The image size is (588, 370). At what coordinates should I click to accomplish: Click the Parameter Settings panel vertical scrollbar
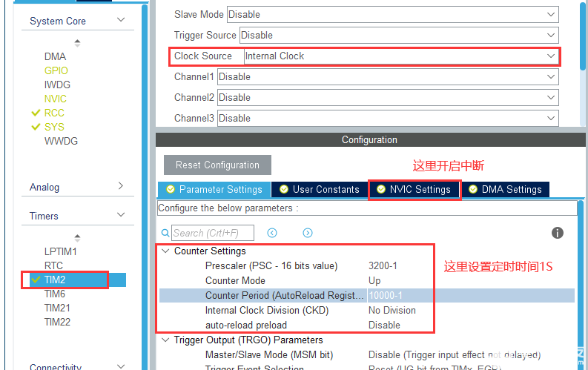[x=581, y=285]
